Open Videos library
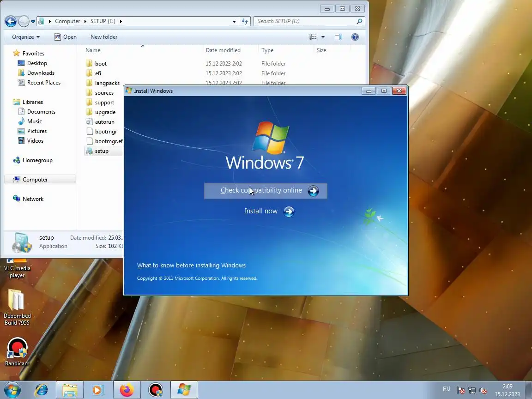532x399 pixels. pyautogui.click(x=35, y=140)
